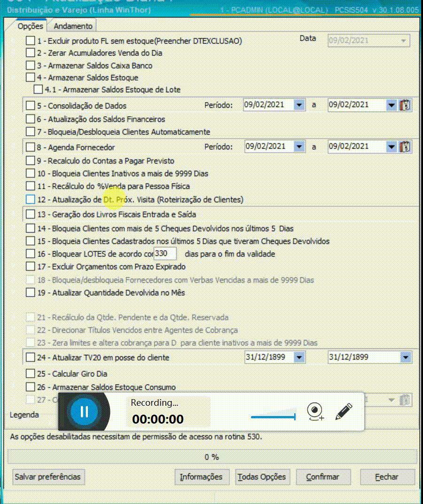
Task: Pause the screen recording
Action: [x=84, y=411]
